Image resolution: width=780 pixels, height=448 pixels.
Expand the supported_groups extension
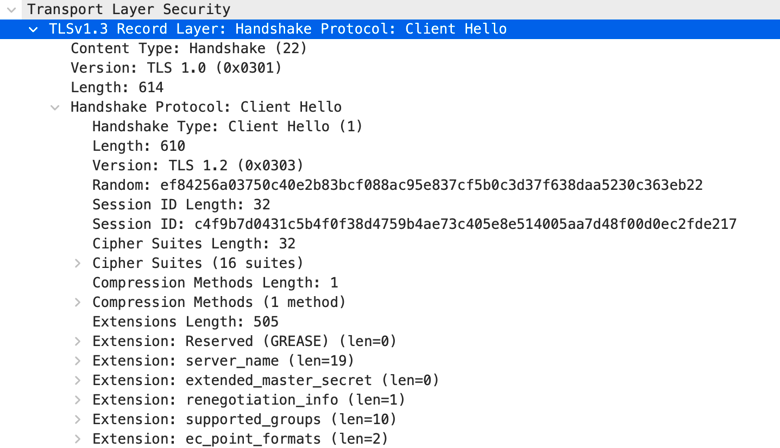(x=78, y=419)
